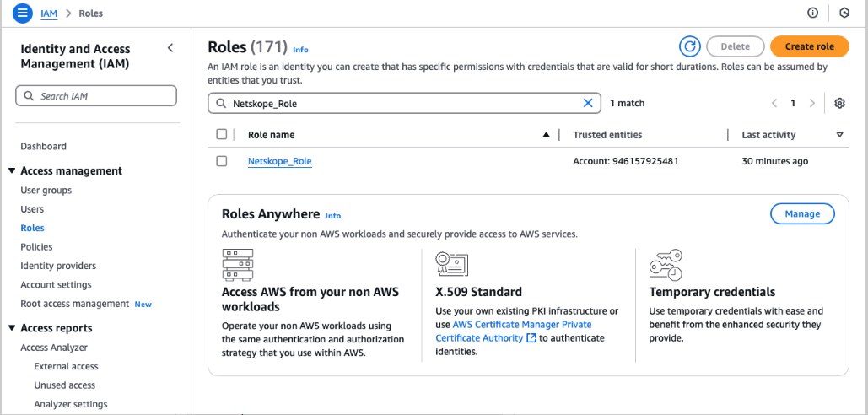Open Access Analyzer in the sidebar
This screenshot has width=868, height=415.
click(54, 348)
